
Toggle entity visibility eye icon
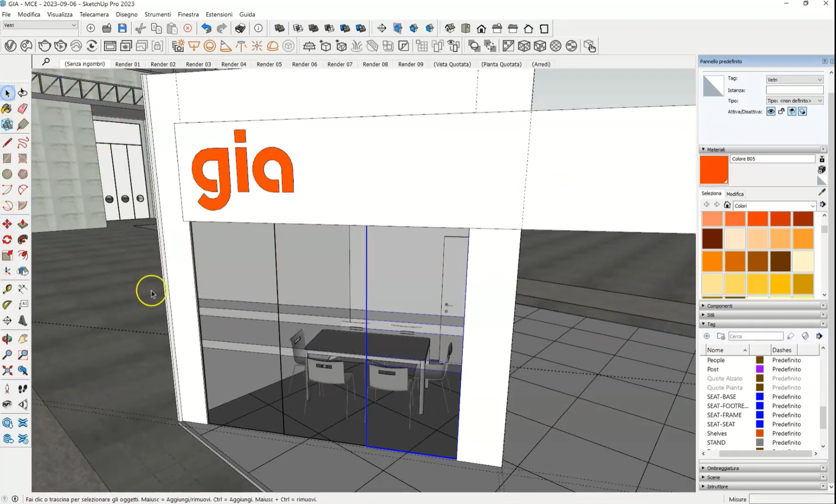pyautogui.click(x=771, y=112)
